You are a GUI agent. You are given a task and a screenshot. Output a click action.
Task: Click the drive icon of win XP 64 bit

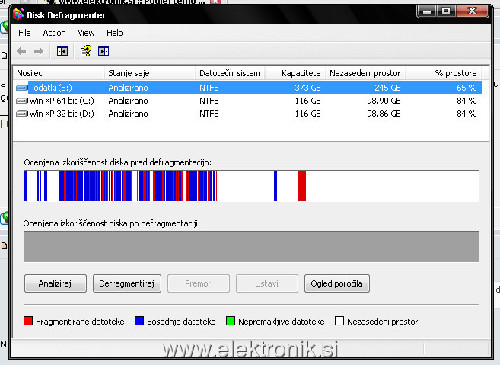tap(22, 101)
